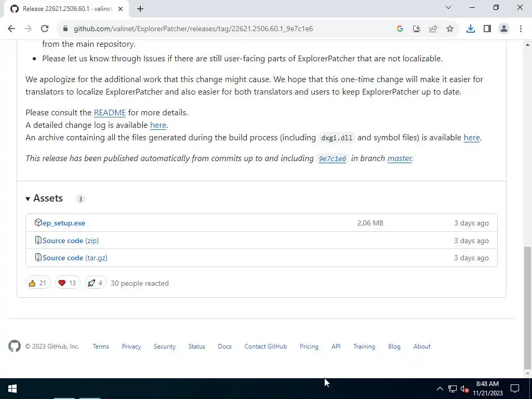
Task: Click the rocket reaction with 4
Action: [x=96, y=283]
